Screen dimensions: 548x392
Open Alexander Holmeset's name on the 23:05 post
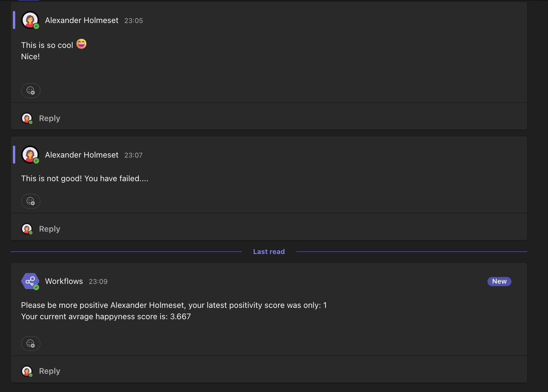coord(82,20)
